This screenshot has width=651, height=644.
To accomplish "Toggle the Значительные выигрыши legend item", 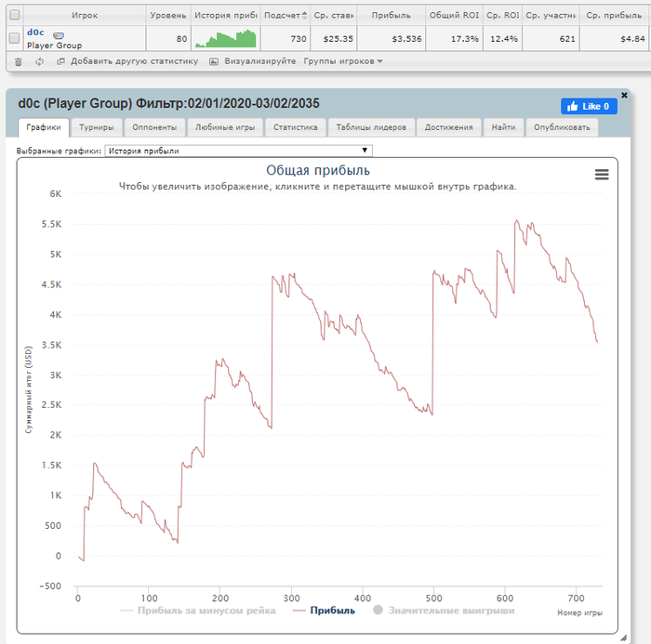I will 444,611.
